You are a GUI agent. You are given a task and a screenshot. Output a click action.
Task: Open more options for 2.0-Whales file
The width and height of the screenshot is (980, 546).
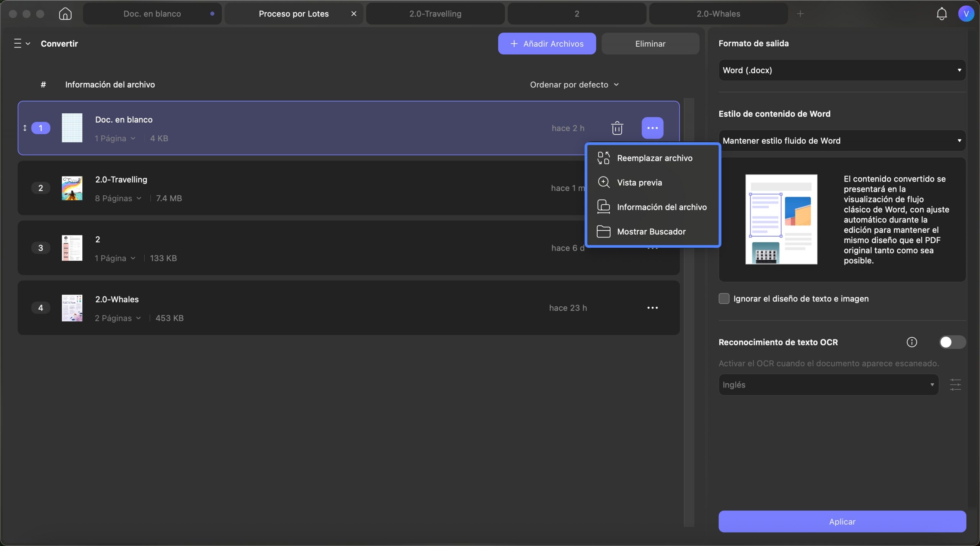pyautogui.click(x=652, y=308)
